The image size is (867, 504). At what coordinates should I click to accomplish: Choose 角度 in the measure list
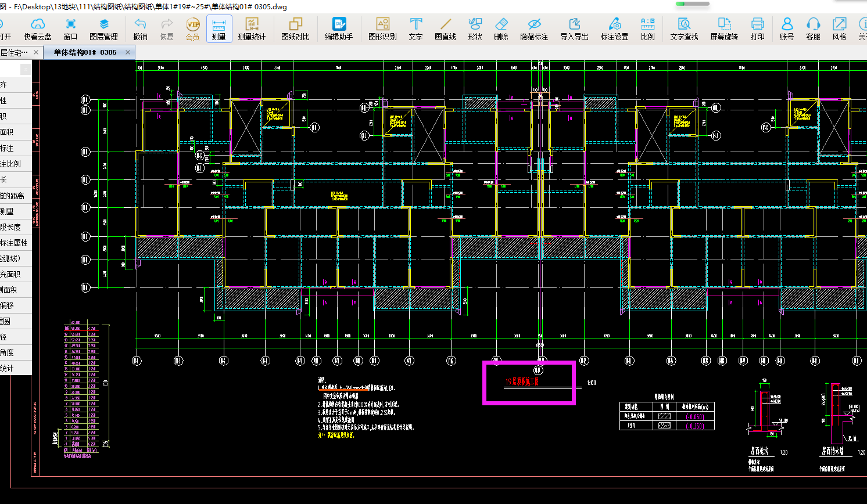pos(16,352)
